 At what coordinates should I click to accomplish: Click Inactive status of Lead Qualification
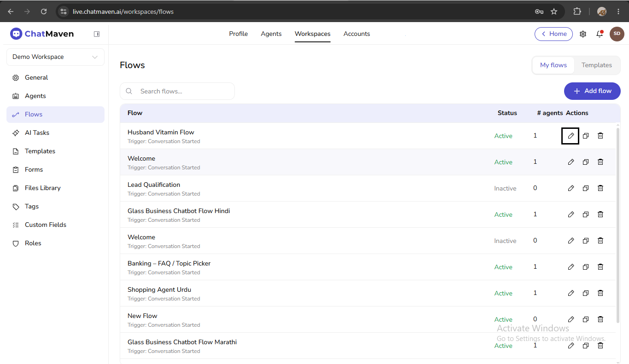505,188
